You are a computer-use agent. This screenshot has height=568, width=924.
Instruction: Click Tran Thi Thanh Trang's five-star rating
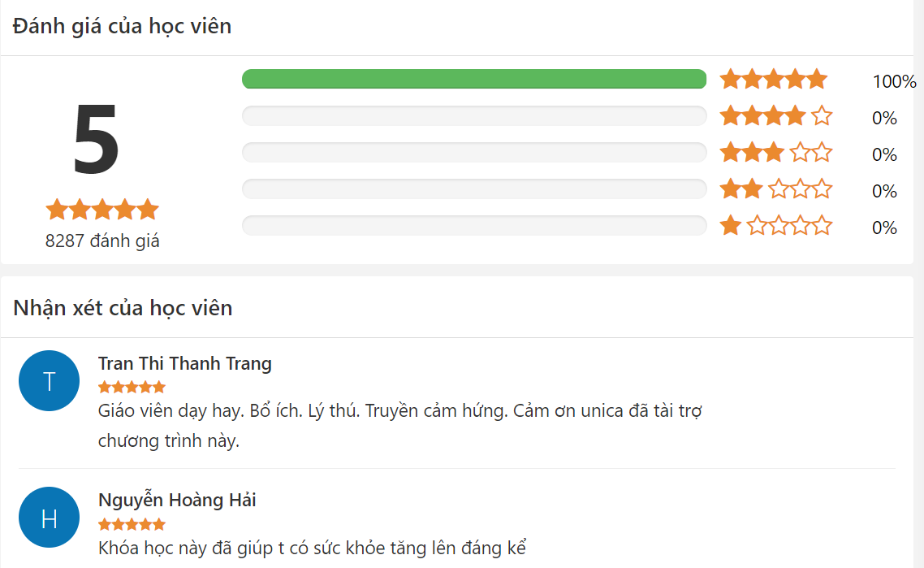point(130,388)
